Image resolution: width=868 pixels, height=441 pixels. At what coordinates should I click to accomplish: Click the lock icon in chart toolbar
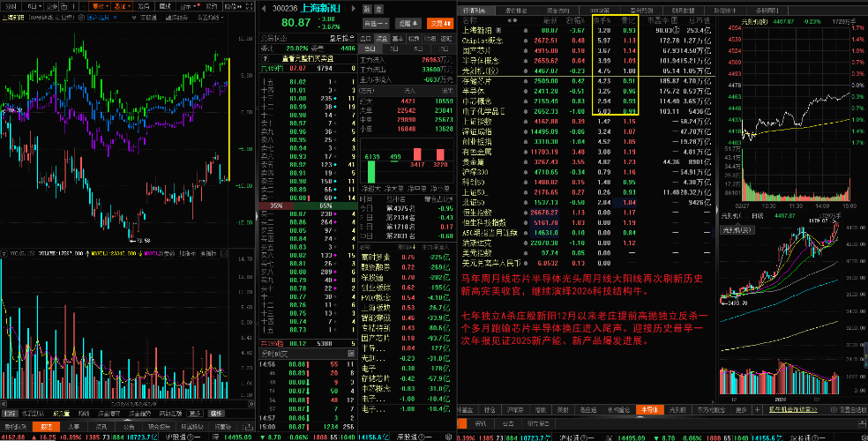(64, 7)
